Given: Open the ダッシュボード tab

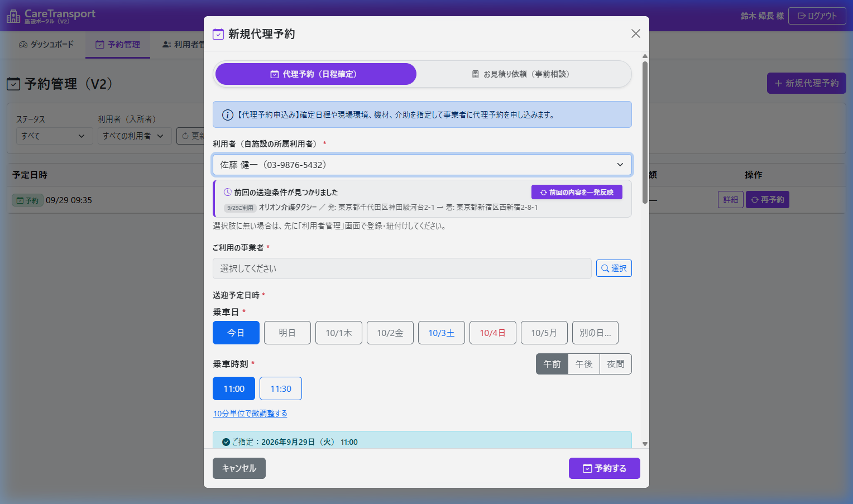Looking at the screenshot, I should coord(46,45).
